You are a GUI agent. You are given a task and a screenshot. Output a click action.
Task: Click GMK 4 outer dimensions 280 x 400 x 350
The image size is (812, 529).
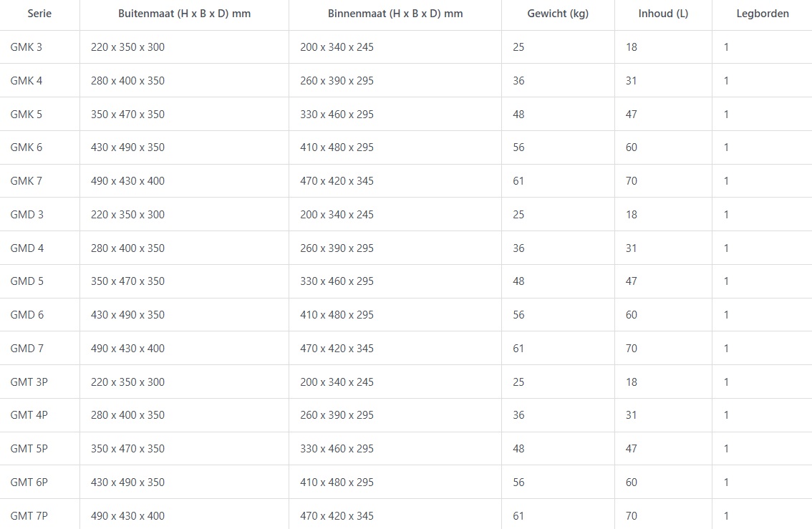pyautogui.click(x=128, y=81)
